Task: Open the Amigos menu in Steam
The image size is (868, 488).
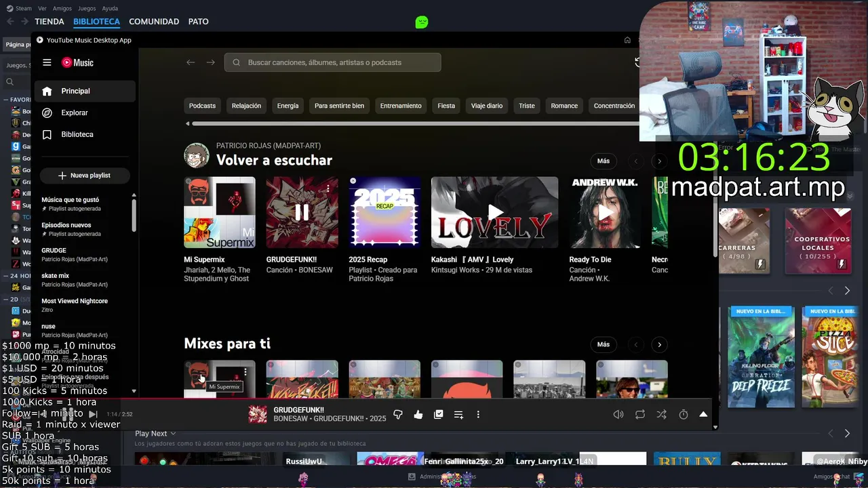Action: click(62, 8)
